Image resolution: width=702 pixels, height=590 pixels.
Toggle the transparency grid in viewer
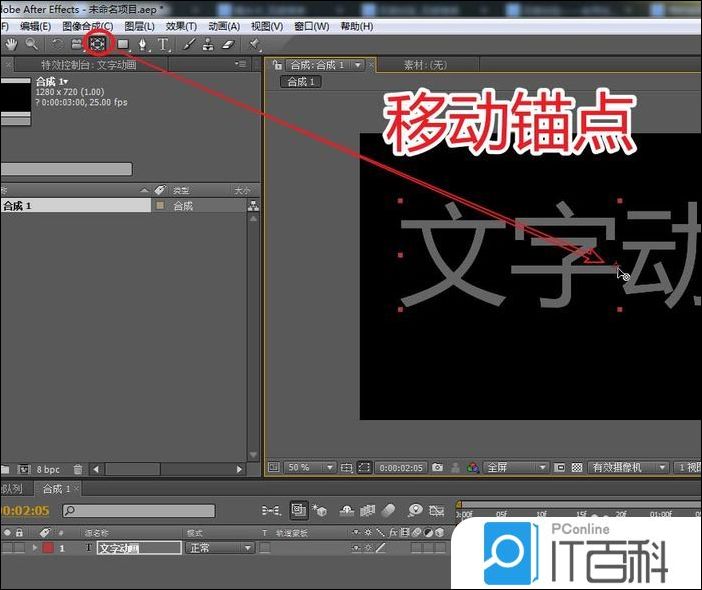pos(577,467)
